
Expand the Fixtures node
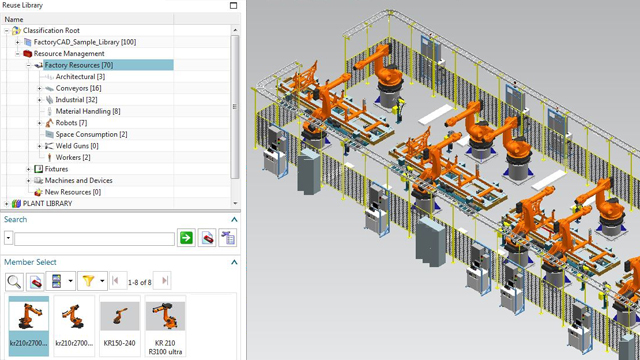coord(29,169)
